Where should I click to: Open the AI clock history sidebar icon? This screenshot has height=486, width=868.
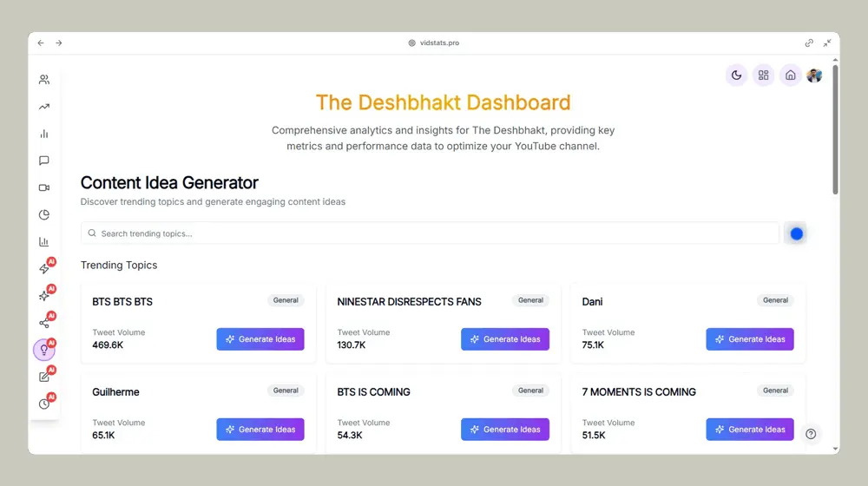click(x=44, y=404)
